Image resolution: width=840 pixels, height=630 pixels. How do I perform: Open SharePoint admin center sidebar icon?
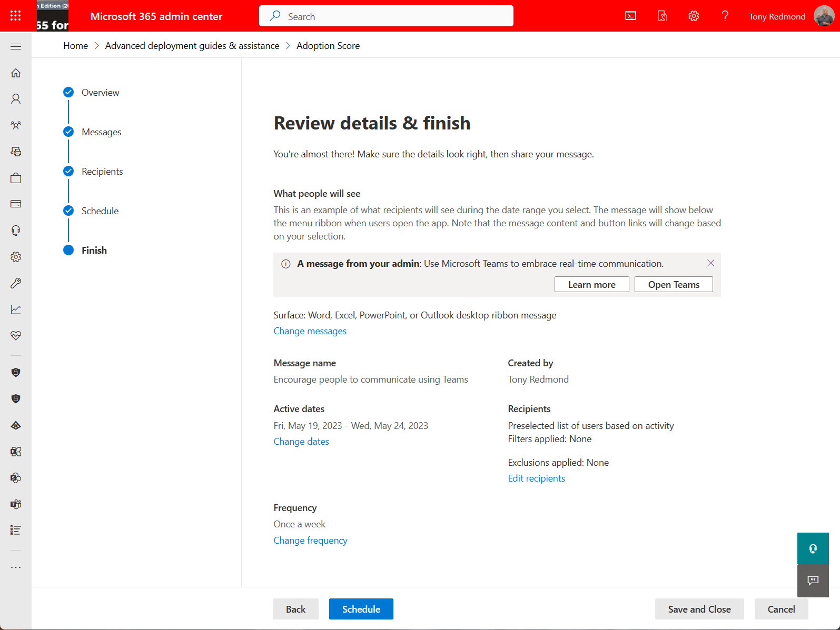coord(16,478)
